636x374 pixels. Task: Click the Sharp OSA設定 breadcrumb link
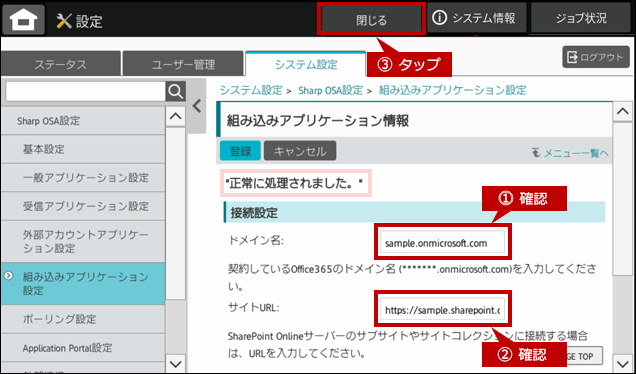[330, 90]
